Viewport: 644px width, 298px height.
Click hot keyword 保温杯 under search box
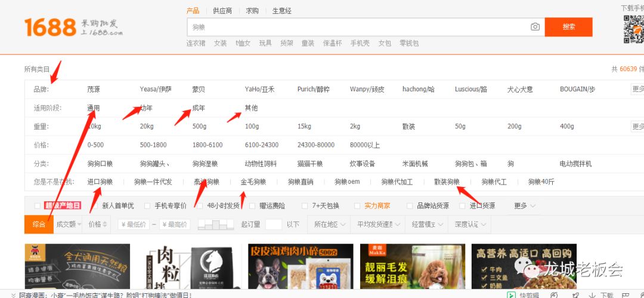tap(332, 43)
